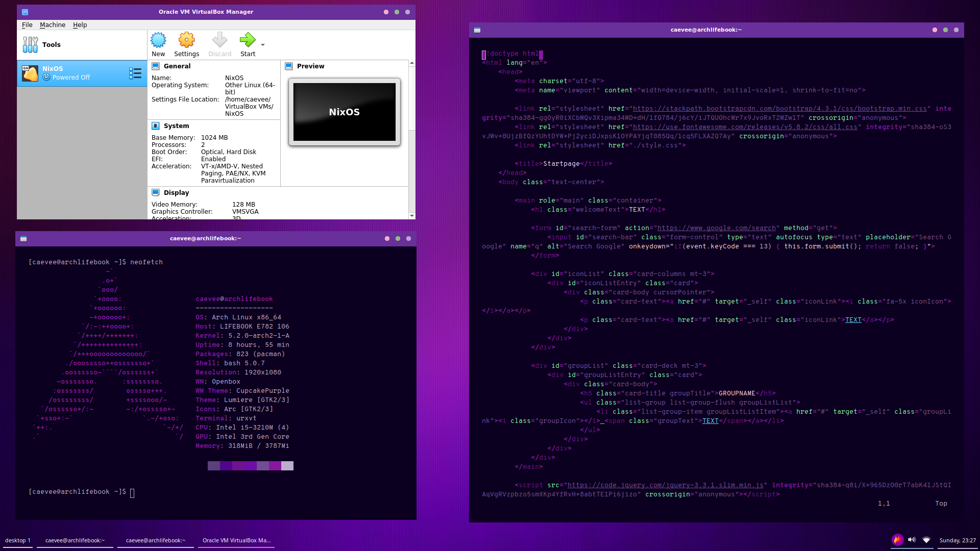Click the jquery slim.min.js URL in vim
Viewport: 980px width, 551px height.
click(666, 485)
